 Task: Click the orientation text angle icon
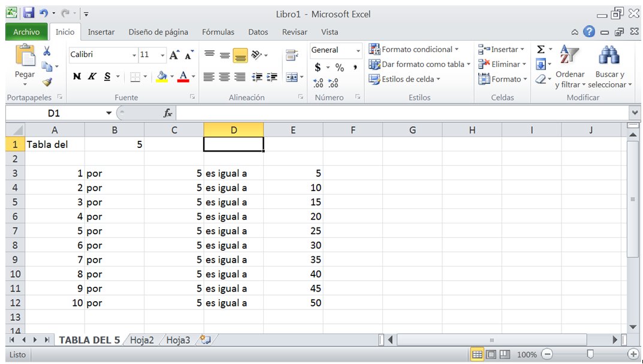click(x=257, y=55)
